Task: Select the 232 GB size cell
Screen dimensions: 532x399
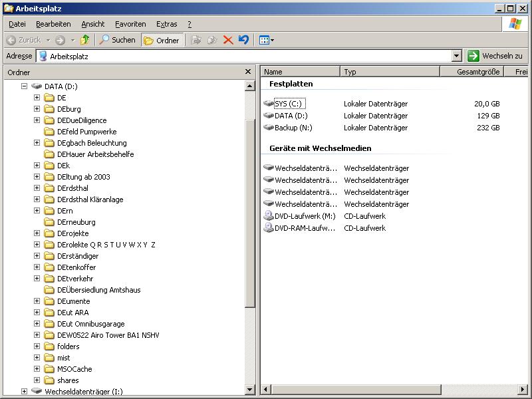Action: coord(488,128)
